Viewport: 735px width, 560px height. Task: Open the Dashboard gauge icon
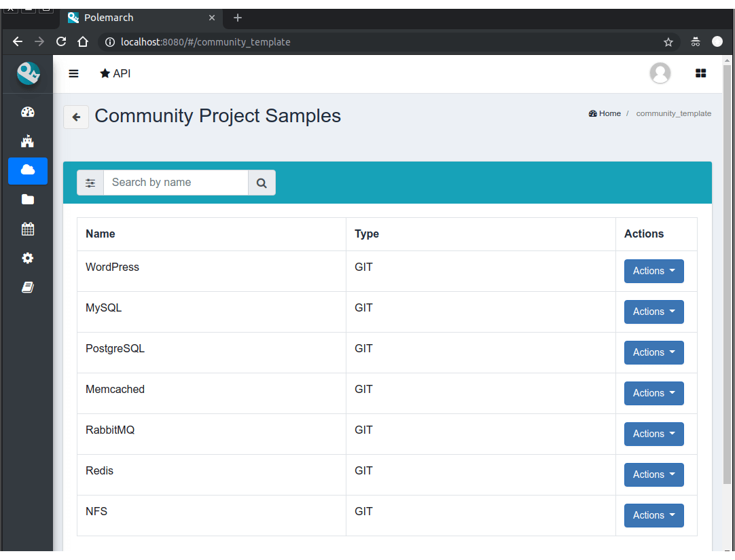coord(28,112)
